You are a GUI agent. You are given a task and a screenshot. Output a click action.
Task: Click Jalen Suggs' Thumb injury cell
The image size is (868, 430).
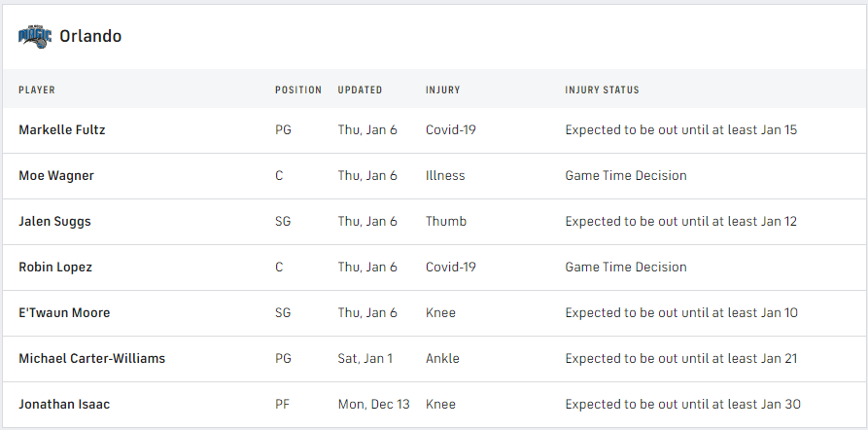click(x=445, y=222)
